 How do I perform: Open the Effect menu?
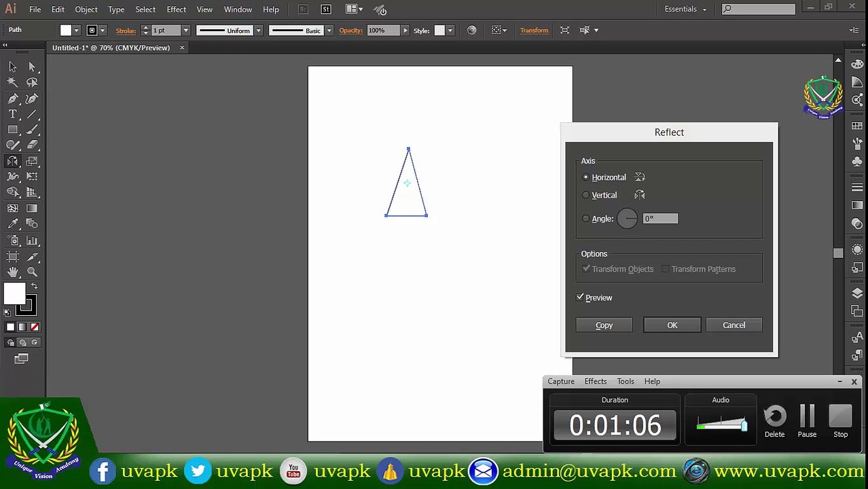point(176,10)
